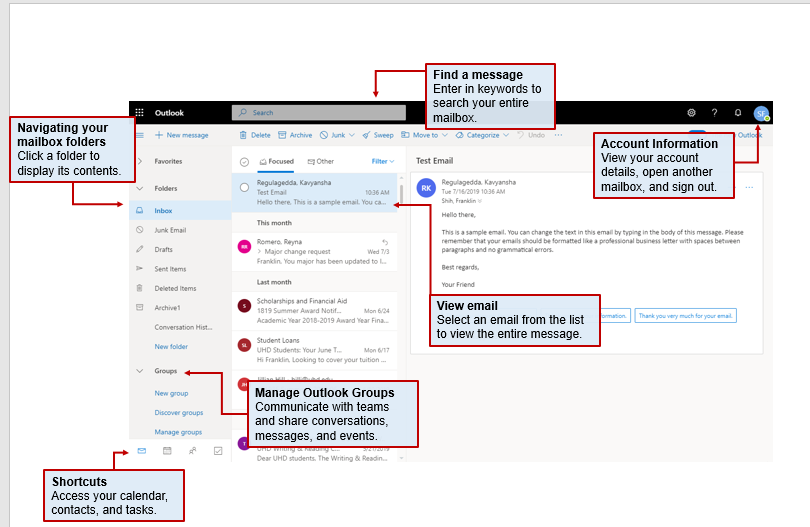Click the Sweep toolbar button
810x527 pixels.
point(378,135)
